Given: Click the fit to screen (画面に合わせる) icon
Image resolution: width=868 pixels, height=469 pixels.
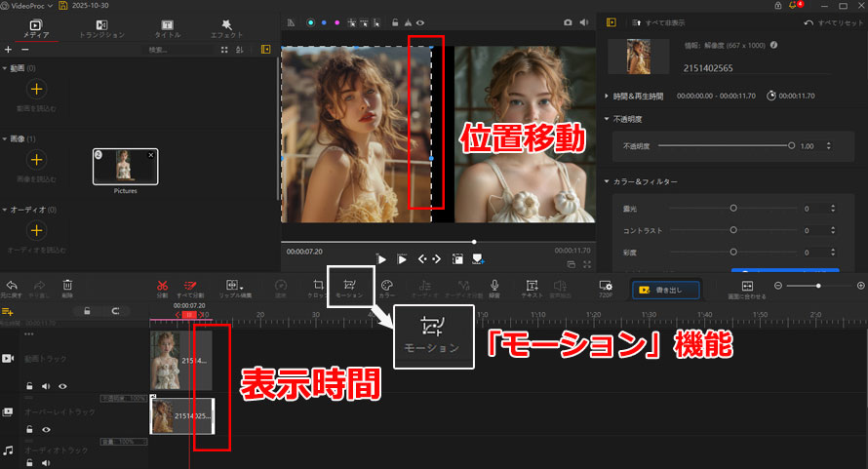Looking at the screenshot, I should click(747, 285).
